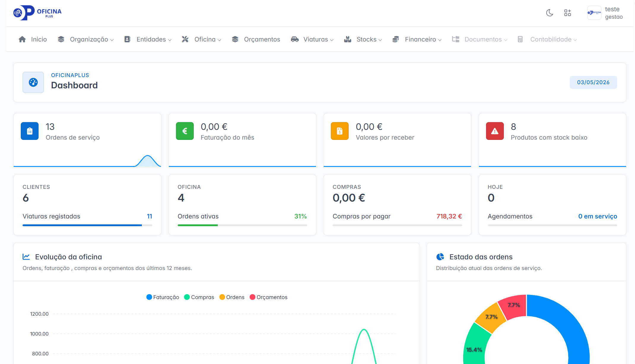Click the Stocks boxes icon
Viewport: 635px width, 364px height.
point(347,39)
